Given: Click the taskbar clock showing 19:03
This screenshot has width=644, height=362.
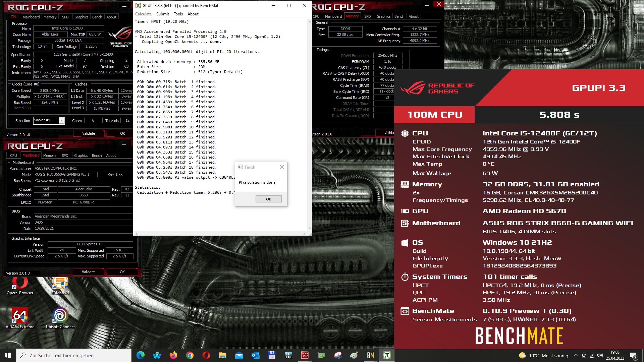Looking at the screenshot, I should 615,355.
